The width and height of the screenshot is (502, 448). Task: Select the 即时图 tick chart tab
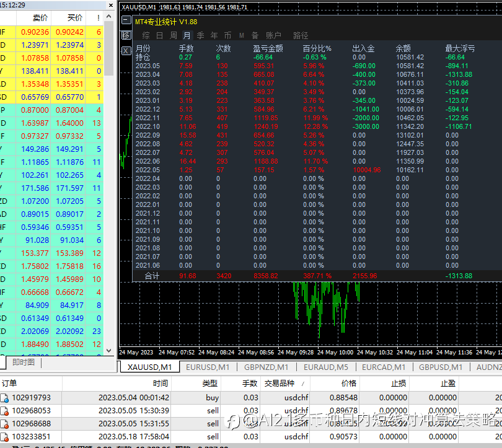coord(24,362)
